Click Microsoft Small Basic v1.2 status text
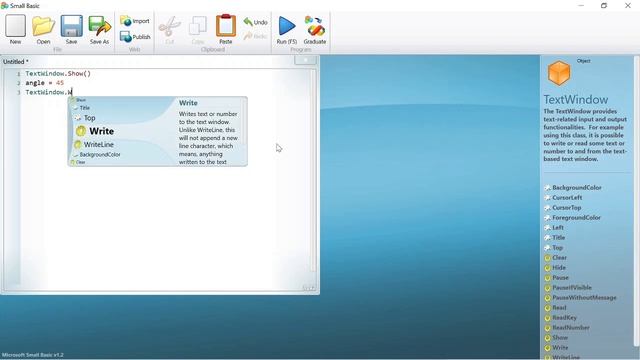 click(x=33, y=355)
